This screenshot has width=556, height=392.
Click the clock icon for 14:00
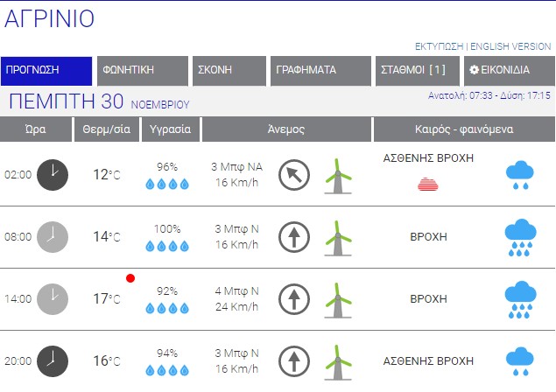[x=53, y=298]
